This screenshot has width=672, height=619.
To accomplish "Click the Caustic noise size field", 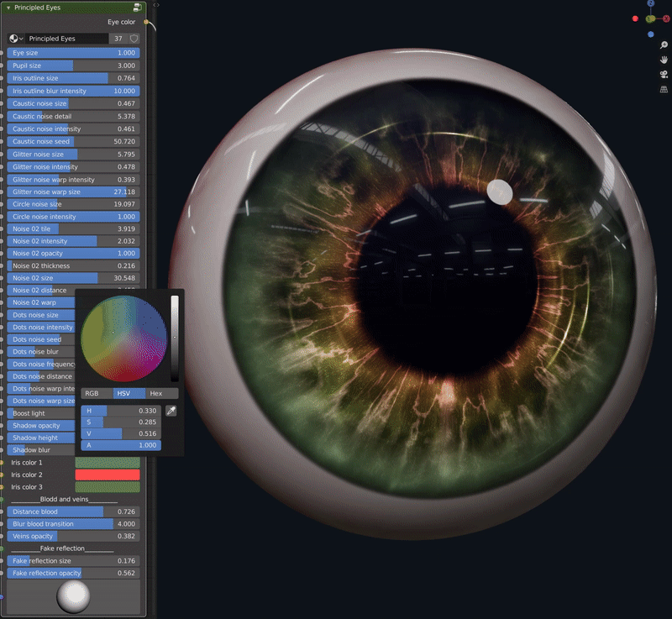I will click(x=73, y=103).
